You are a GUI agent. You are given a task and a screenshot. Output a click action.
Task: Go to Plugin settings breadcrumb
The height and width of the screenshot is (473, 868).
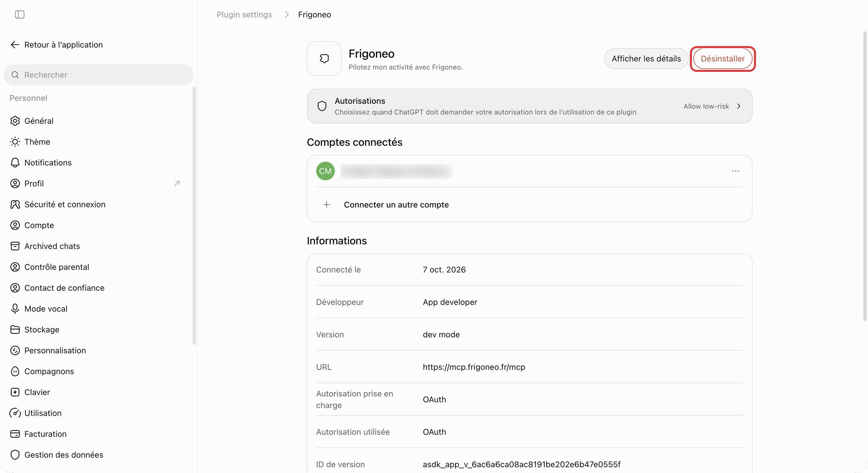coord(244,14)
